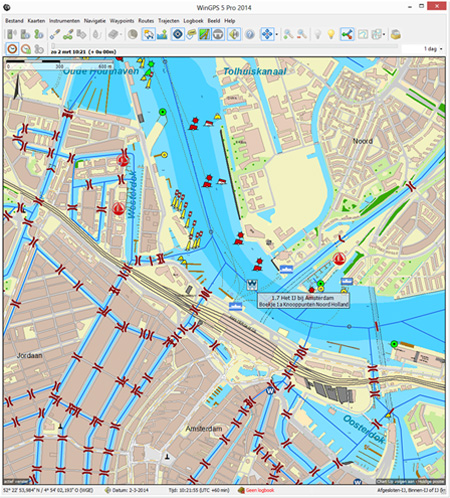Toggle the highlighted clock time mode button
This screenshot has height=498, width=450.
tap(12, 49)
